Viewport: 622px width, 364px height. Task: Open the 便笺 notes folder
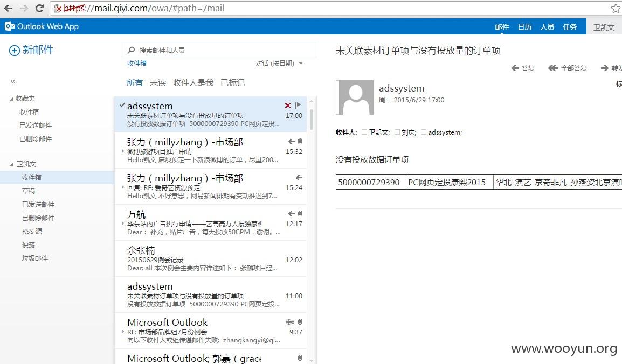click(29, 245)
